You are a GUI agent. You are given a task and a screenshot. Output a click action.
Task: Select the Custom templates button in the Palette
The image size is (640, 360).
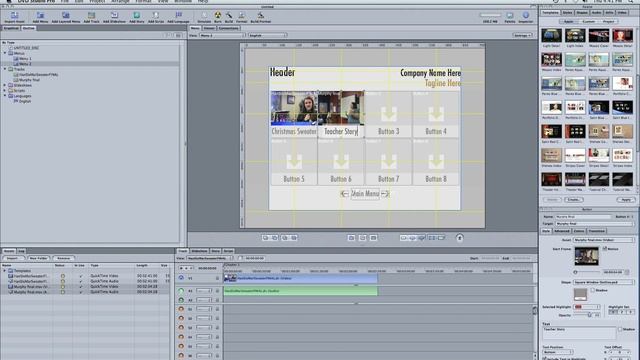pos(589,21)
